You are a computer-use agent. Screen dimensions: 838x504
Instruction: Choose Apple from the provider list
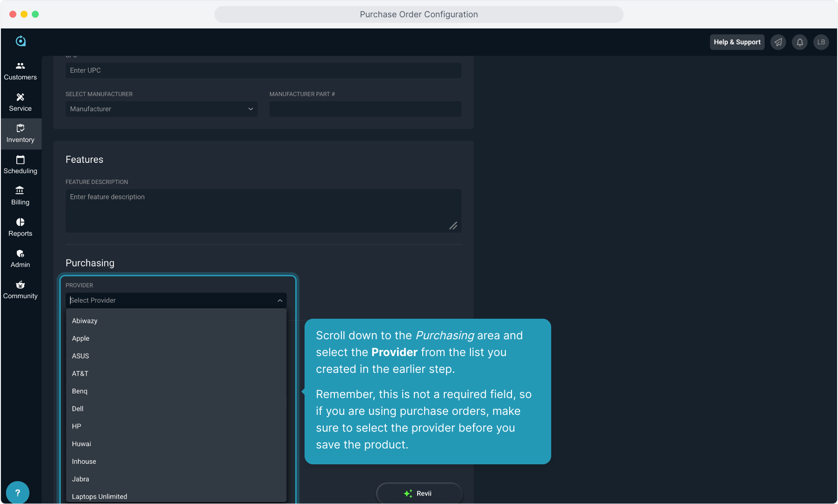(x=176, y=339)
